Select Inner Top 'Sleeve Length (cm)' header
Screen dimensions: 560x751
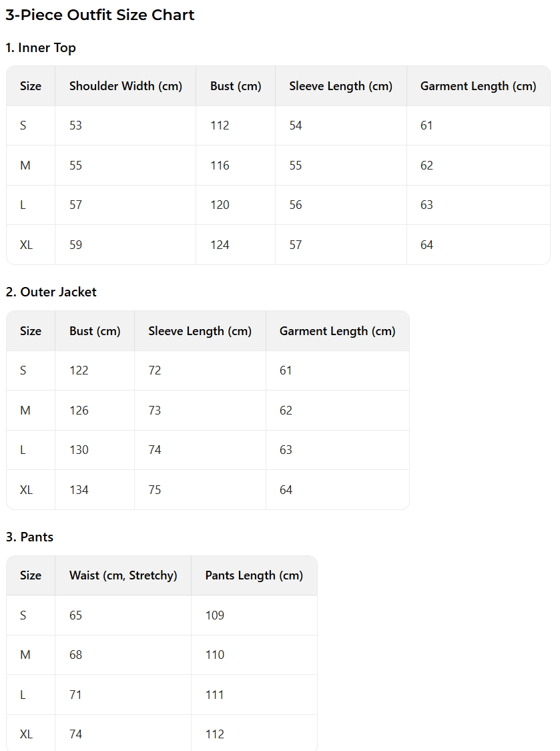tap(340, 86)
